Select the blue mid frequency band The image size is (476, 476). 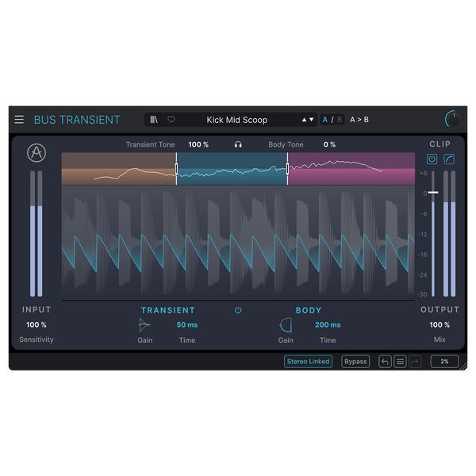pyautogui.click(x=232, y=169)
